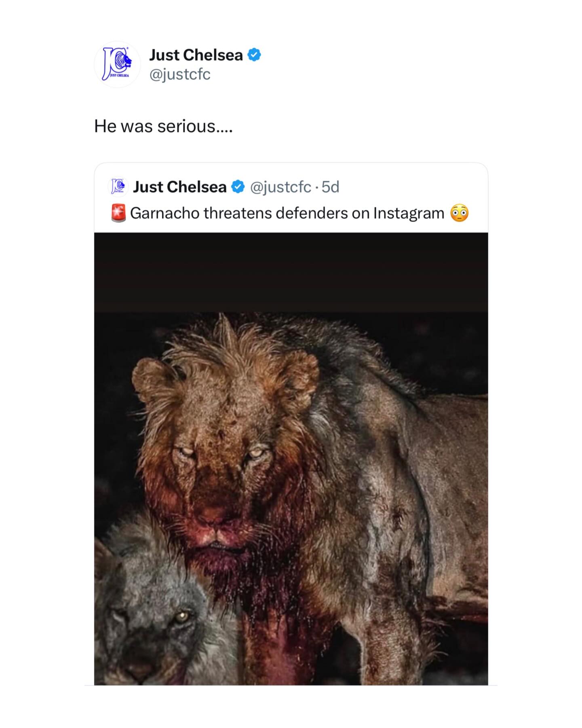This screenshot has height=728, width=582.
Task: Click the @justcfc handle under main name
Action: 180,74
